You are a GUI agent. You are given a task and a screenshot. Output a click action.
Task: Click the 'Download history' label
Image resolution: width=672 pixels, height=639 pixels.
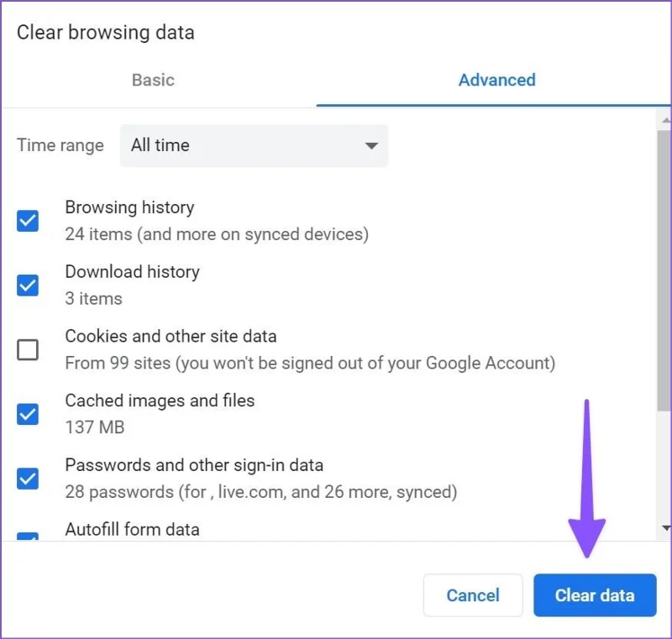(x=132, y=272)
